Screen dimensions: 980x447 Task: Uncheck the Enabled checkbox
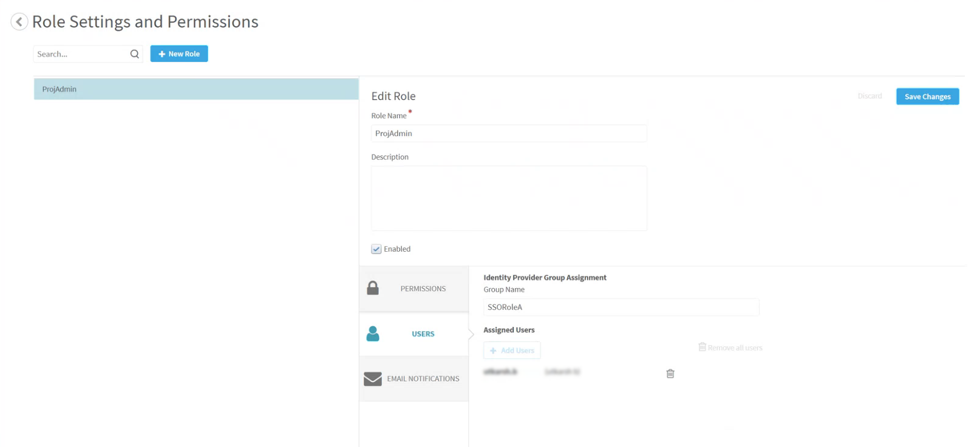(376, 249)
